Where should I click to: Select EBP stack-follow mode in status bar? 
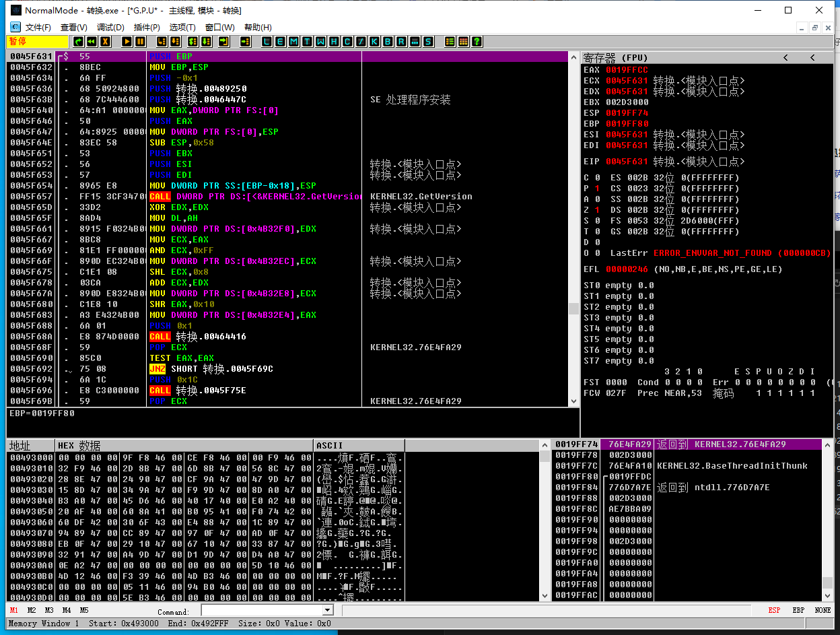(x=798, y=610)
